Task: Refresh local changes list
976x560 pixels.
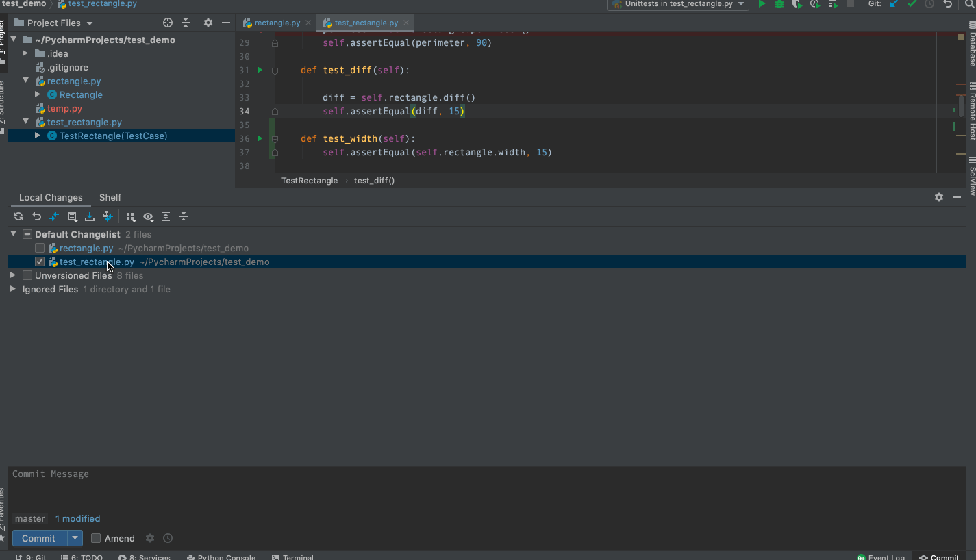Action: [x=18, y=216]
